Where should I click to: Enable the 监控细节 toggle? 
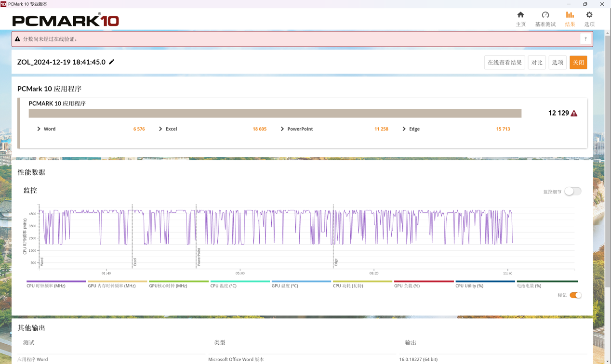[x=573, y=191]
